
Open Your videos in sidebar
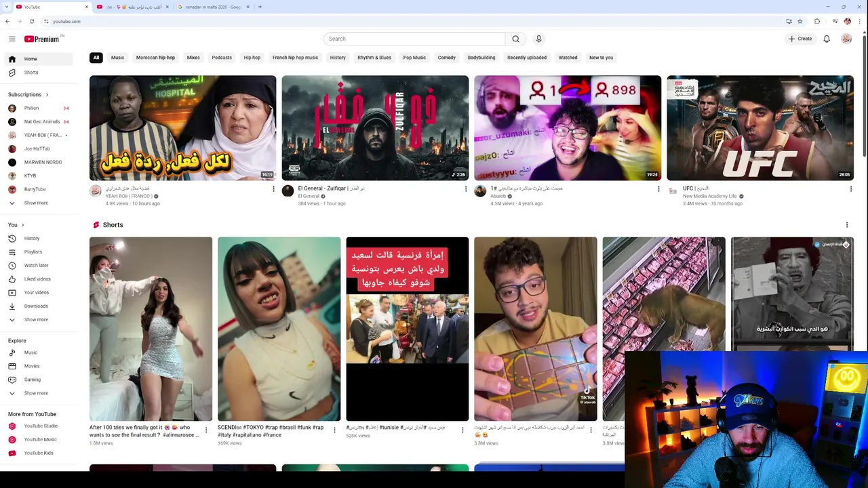pos(38,293)
